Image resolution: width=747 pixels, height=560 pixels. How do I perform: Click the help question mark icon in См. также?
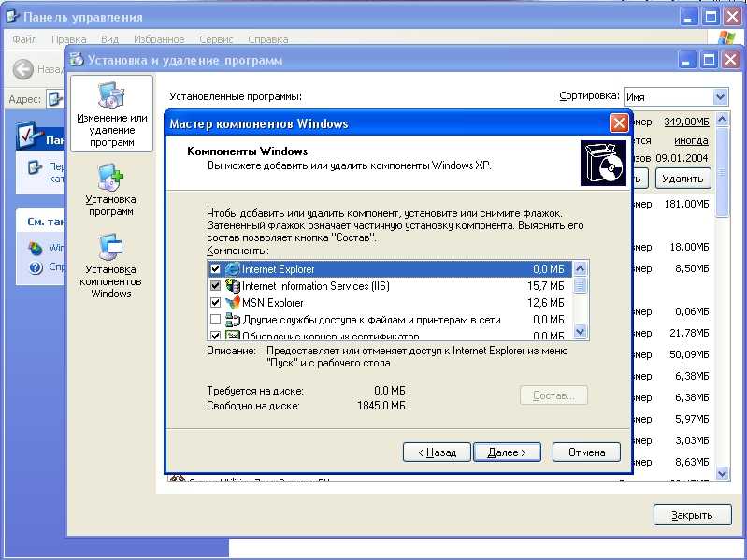pos(36,267)
